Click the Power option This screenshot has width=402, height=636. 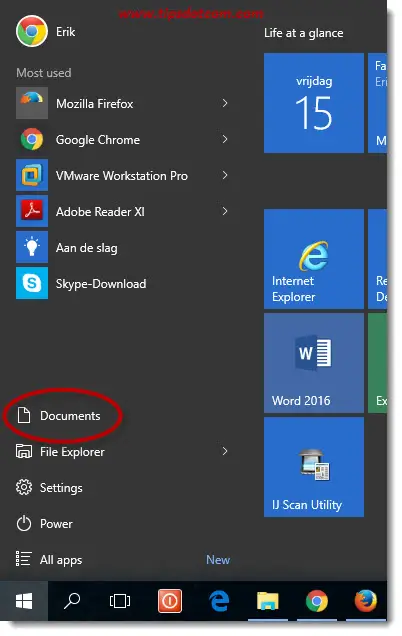44,524
